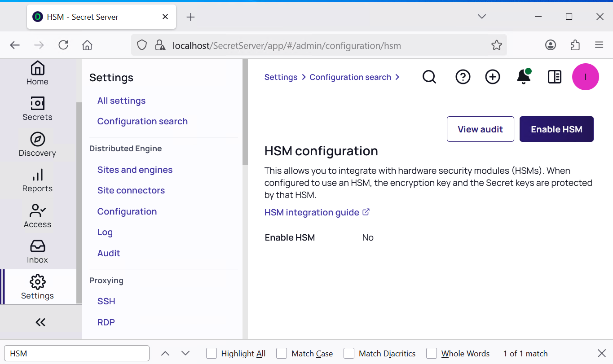This screenshot has height=364, width=613.
Task: Open the Reports chart icon
Action: 37,175
